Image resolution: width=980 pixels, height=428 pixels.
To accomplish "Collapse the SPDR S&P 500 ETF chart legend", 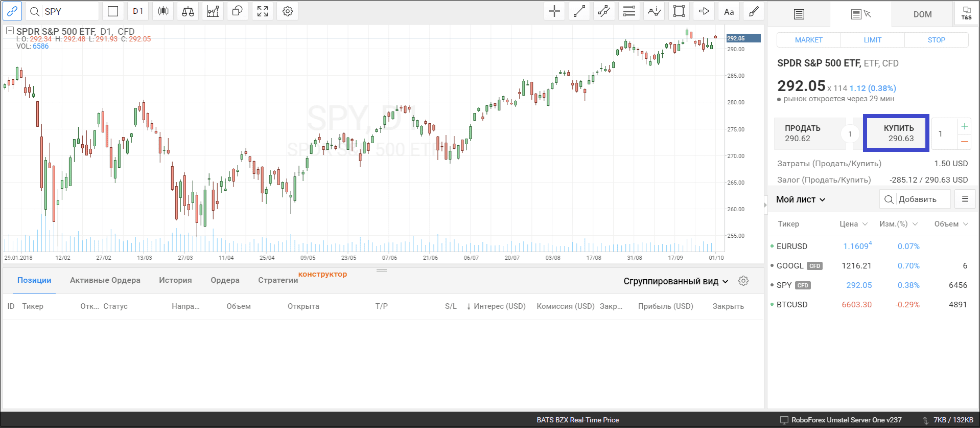I will point(10,31).
